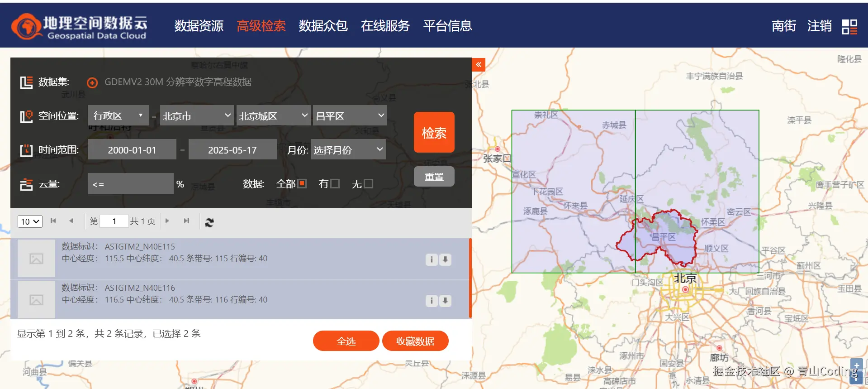The width and height of the screenshot is (868, 389).
Task: Show info for ASTGTM2_N40E116
Action: [432, 301]
